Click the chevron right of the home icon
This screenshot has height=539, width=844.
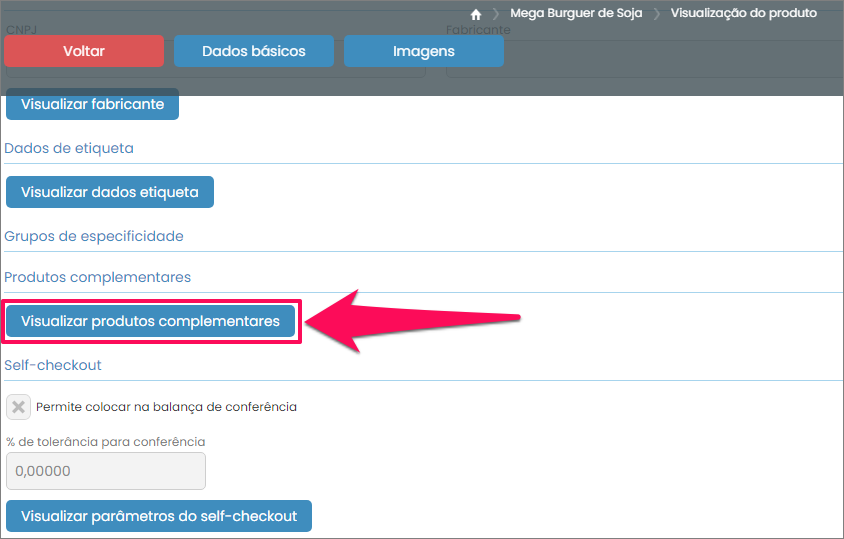(496, 14)
